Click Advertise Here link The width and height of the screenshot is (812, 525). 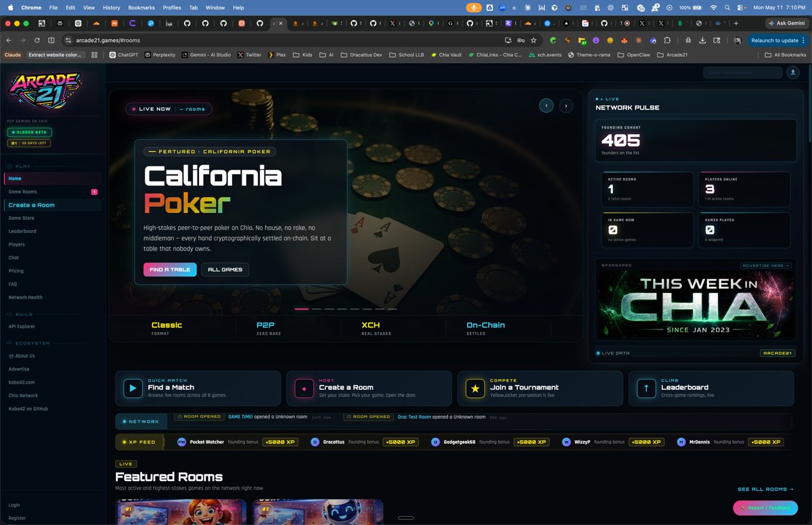765,266
